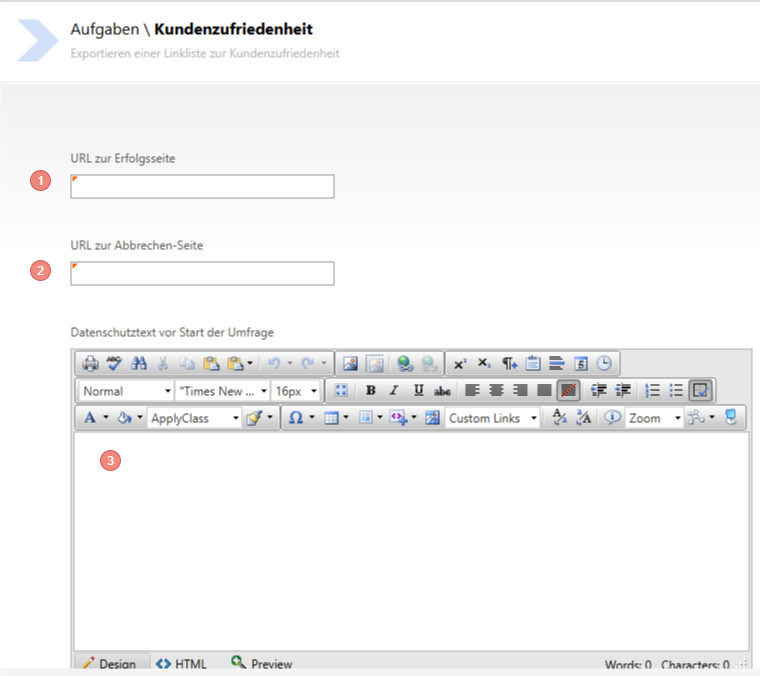The height and width of the screenshot is (676, 760).
Task: Open the ApplyClass CSS class selector
Action: click(x=195, y=418)
